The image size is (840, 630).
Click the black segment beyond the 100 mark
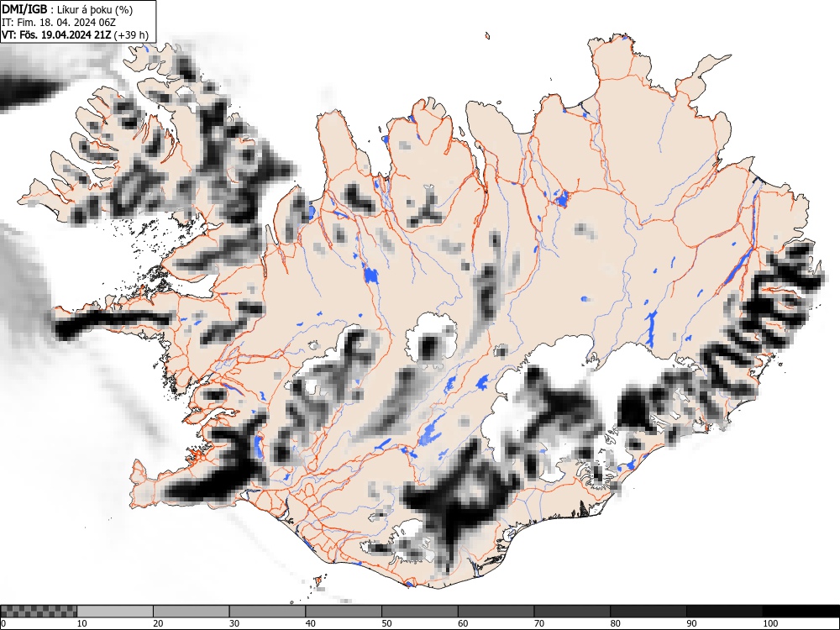(x=801, y=612)
